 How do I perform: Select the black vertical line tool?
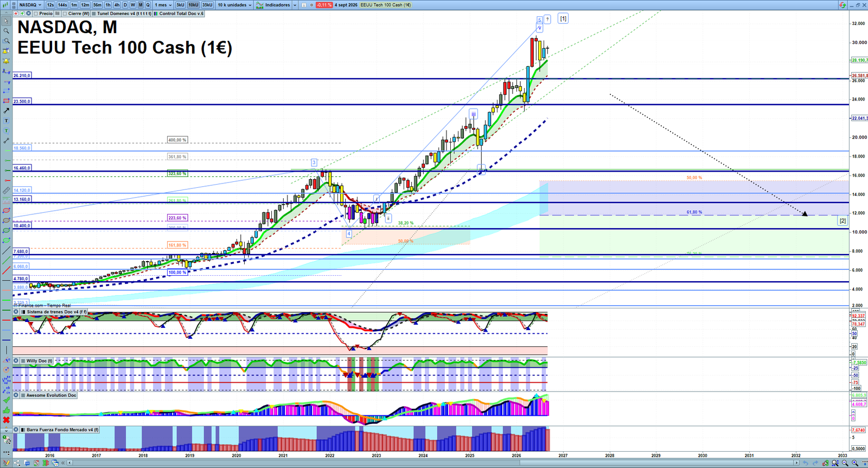click(7, 349)
